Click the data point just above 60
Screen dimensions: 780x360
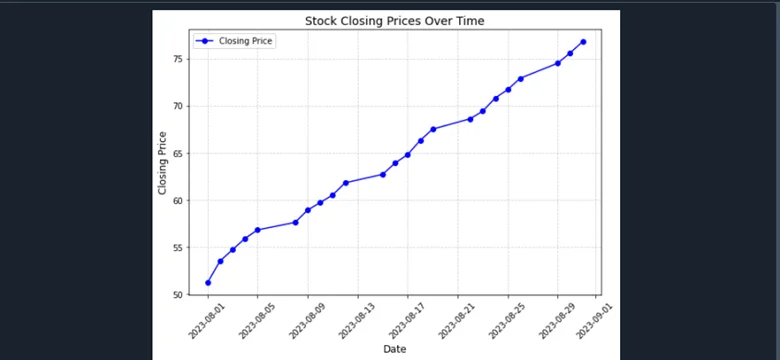tap(333, 195)
